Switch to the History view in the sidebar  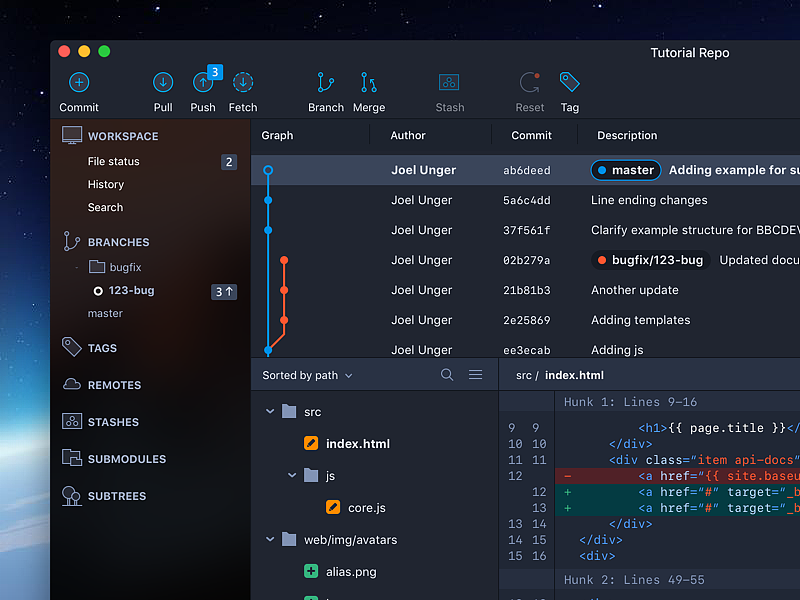click(x=105, y=184)
